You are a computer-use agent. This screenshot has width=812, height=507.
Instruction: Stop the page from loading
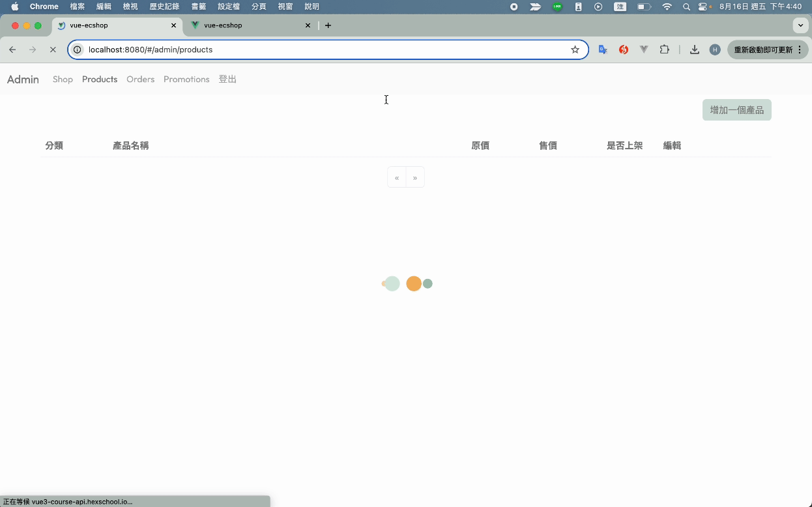tap(53, 50)
